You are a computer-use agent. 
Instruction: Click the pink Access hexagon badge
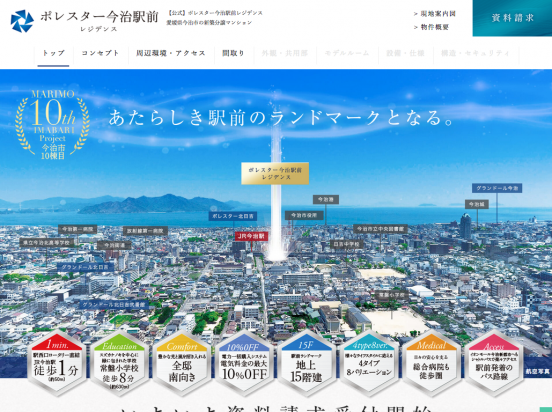point(494,363)
